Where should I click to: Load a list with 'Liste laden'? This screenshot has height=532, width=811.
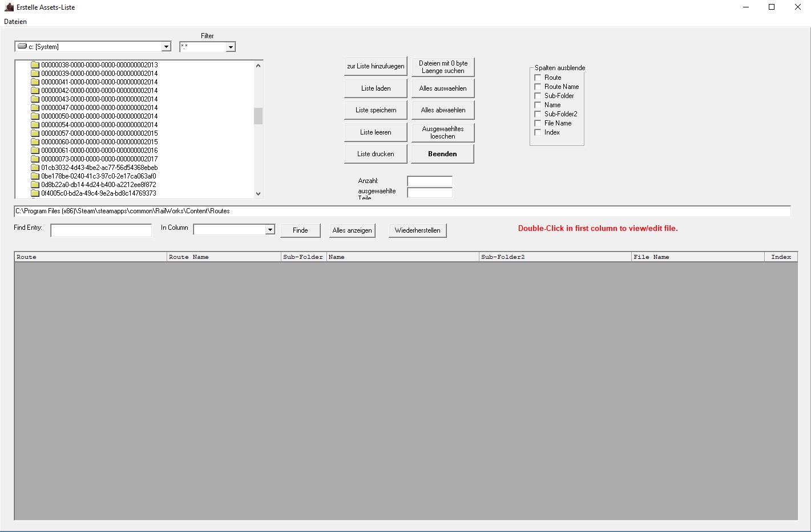(376, 88)
